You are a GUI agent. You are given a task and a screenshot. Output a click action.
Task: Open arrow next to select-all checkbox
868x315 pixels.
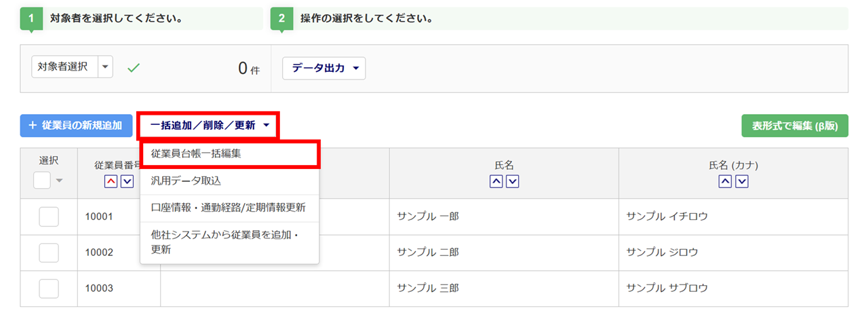click(59, 181)
